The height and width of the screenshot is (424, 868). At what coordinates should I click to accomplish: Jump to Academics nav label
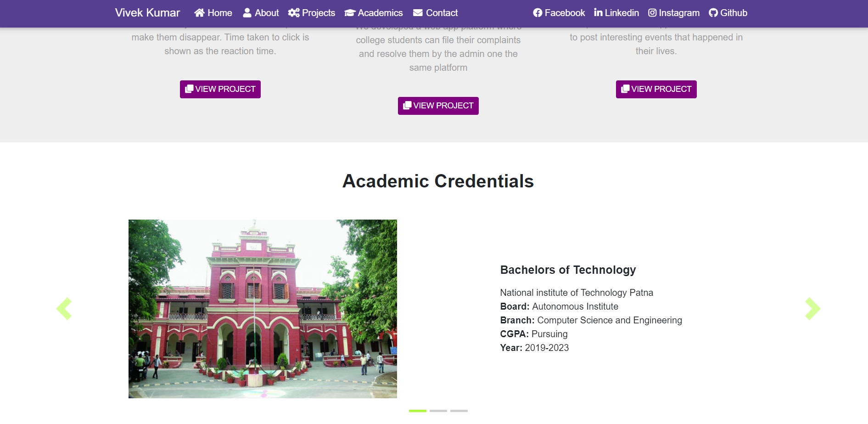[x=380, y=13]
